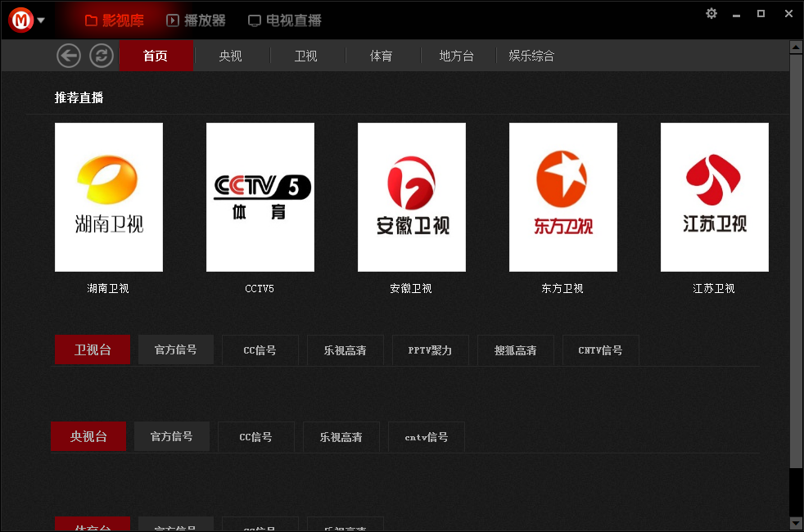
Task: Click the refresh icon next to back arrow
Action: (x=101, y=55)
